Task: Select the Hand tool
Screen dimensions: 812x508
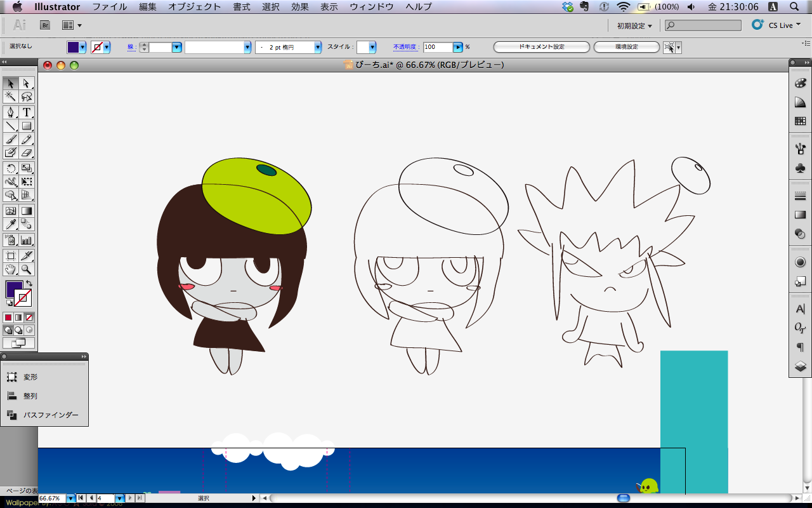Action: (x=11, y=269)
